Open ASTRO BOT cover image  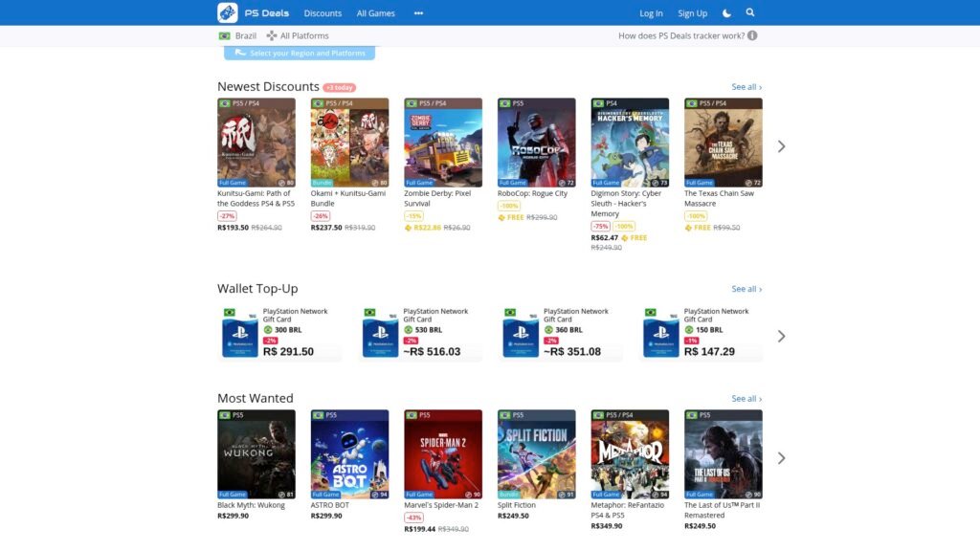[x=349, y=454]
